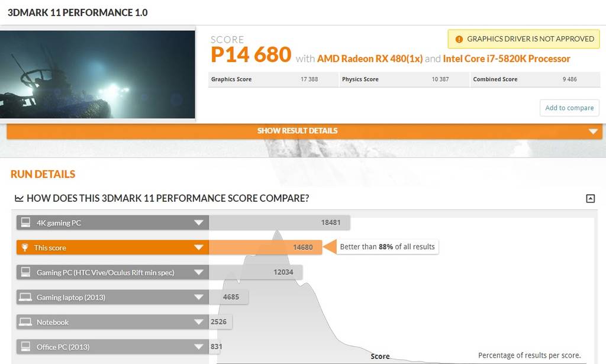The image size is (606, 364).
Task: Expand the Office PC (2013) dropdown arrow
Action: pos(199,347)
